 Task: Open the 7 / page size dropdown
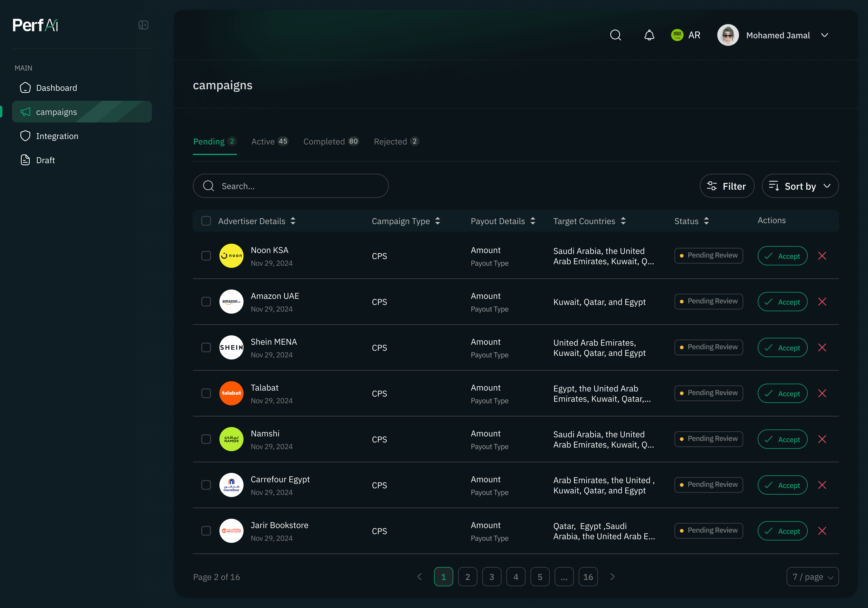point(813,577)
